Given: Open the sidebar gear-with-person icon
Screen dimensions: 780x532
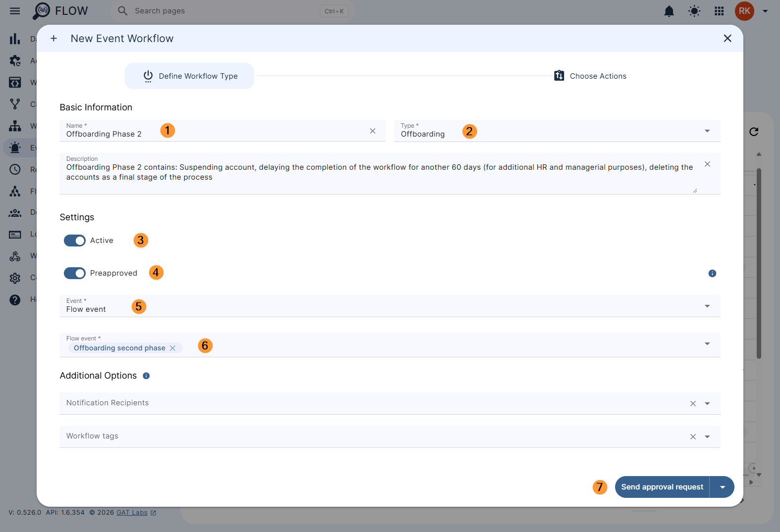Looking at the screenshot, I should coord(15,61).
